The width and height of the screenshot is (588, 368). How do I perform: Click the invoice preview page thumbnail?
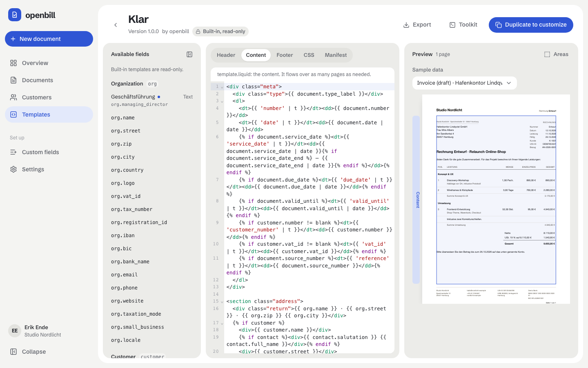[496, 199]
